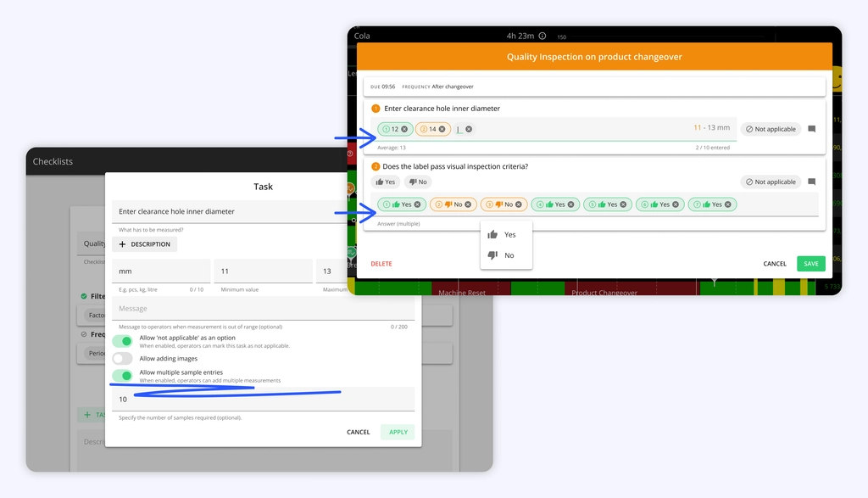This screenshot has width=868, height=498.
Task: Remove answer chip 7 Yes
Action: (728, 204)
